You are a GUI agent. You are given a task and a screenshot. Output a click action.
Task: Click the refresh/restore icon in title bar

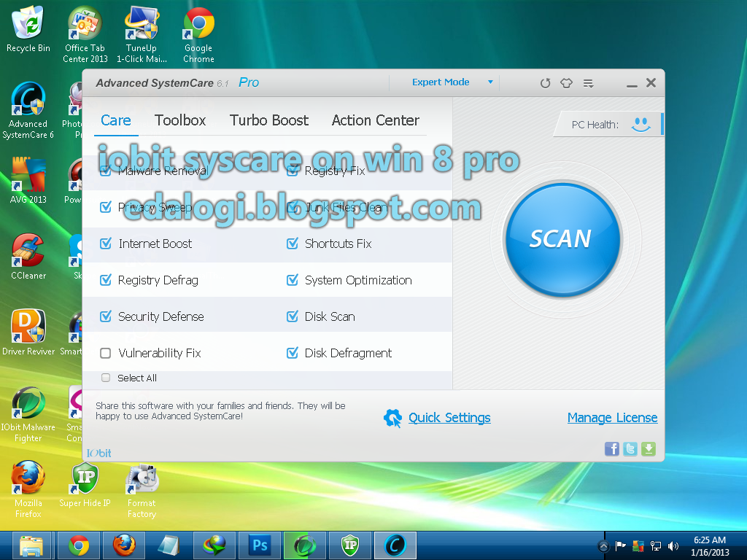[545, 83]
